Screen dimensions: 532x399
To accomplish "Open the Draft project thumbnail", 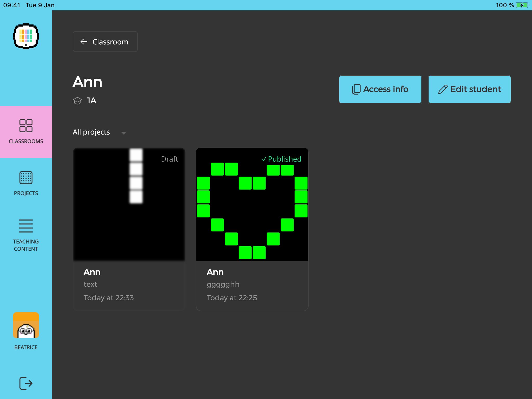I will tap(129, 204).
